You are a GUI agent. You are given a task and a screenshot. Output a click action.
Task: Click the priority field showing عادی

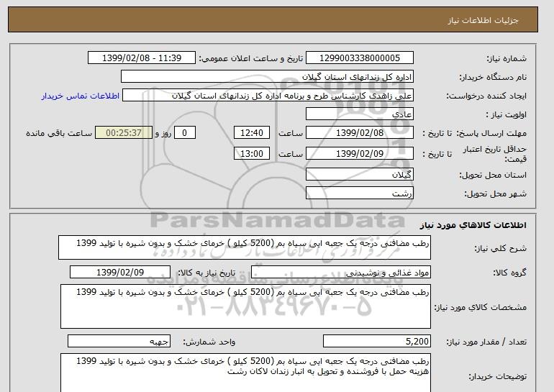(x=359, y=114)
